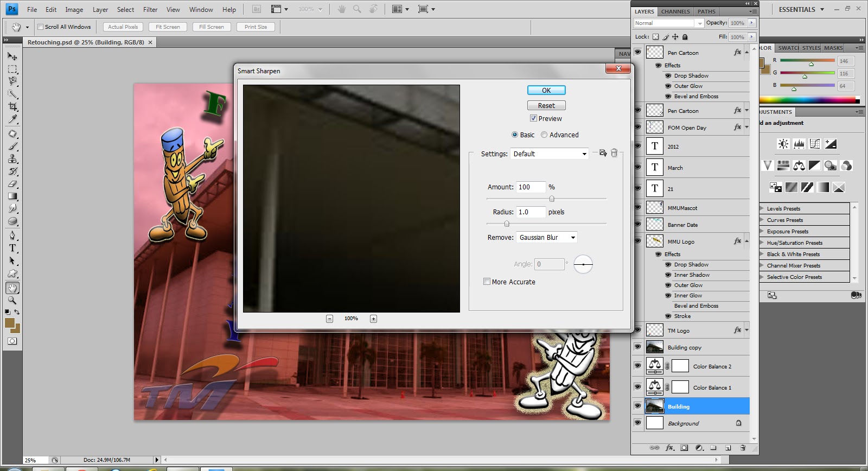
Task: Toggle Scroll All Windows checkbox
Action: pos(40,27)
